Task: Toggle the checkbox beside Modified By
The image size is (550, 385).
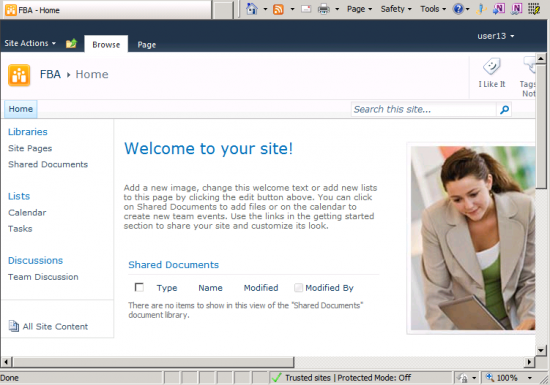Action: pyautogui.click(x=298, y=288)
